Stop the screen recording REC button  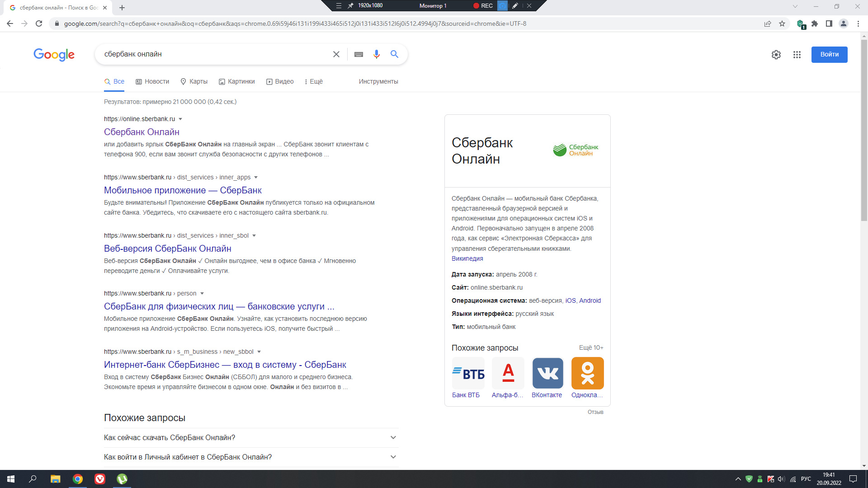pyautogui.click(x=483, y=6)
